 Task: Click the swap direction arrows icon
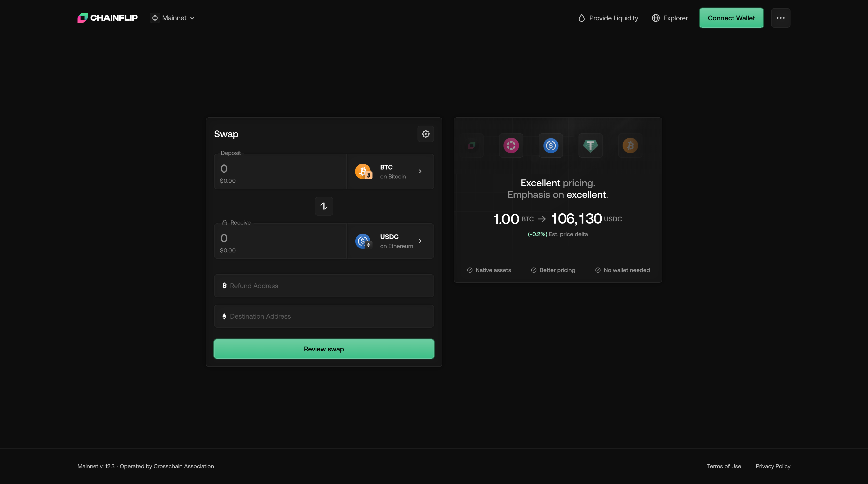tap(324, 206)
